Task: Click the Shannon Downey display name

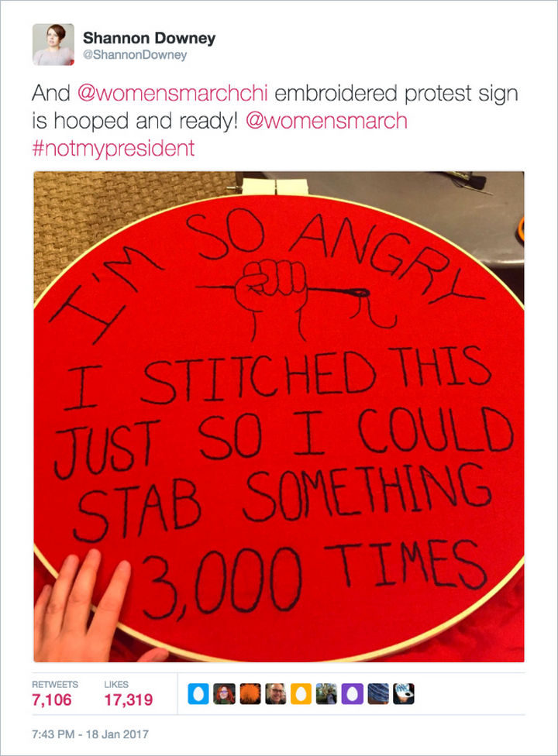Action: (149, 38)
